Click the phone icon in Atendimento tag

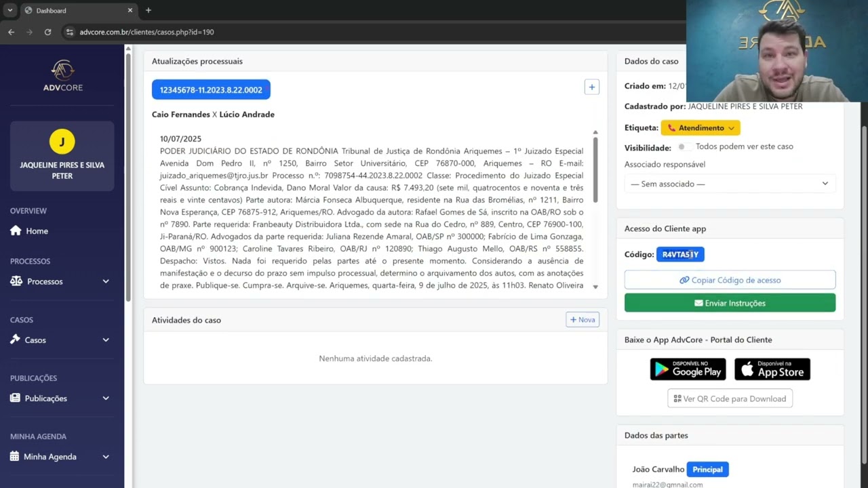(x=671, y=127)
